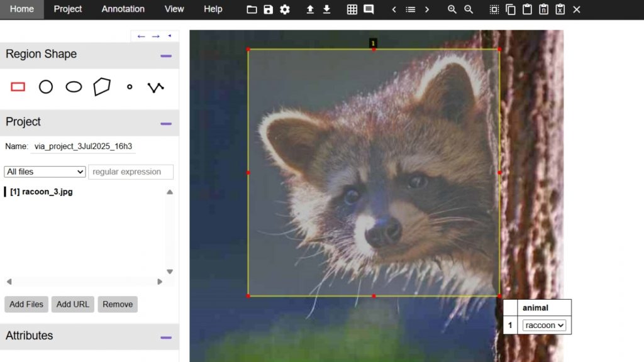Open the raccoon animal attribute dropdown
Screen dimensions: 644x362
[x=544, y=325]
